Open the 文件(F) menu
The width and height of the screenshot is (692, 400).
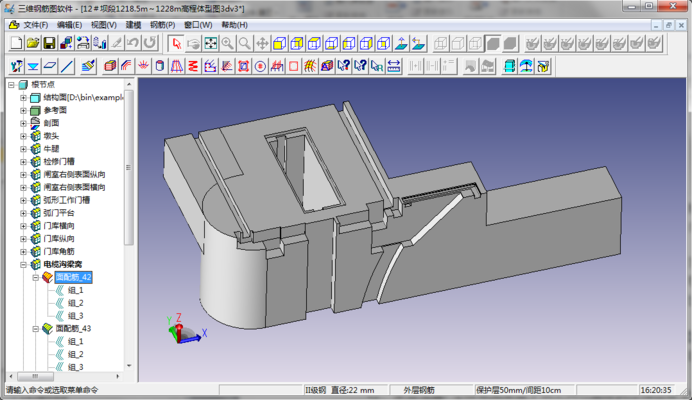click(34, 24)
